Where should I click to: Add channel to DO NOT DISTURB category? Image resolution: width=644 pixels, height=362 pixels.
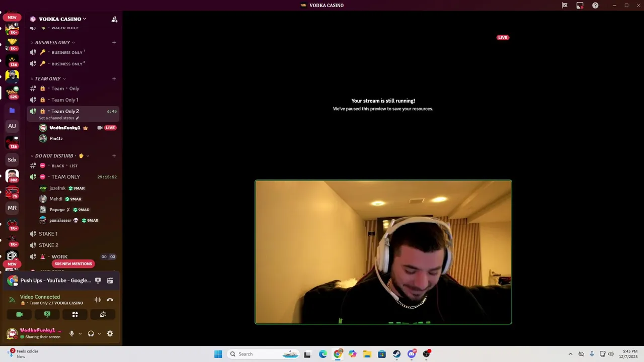tap(114, 156)
